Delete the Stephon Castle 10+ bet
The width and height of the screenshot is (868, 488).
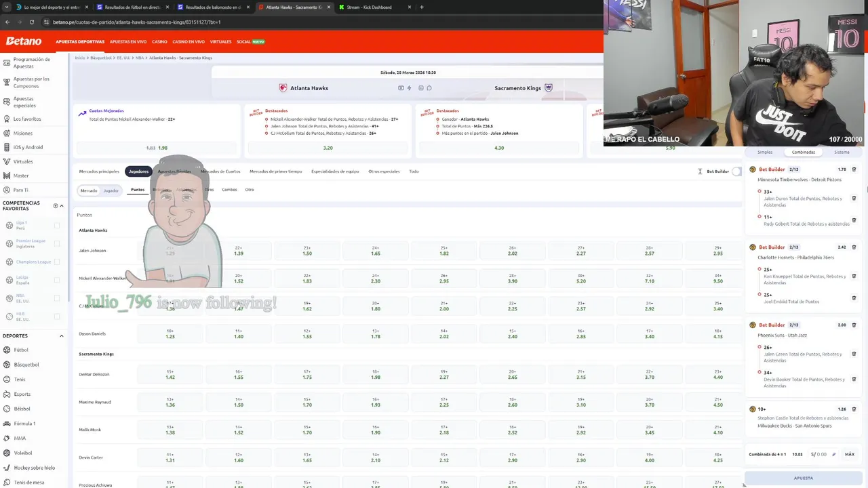(854, 409)
